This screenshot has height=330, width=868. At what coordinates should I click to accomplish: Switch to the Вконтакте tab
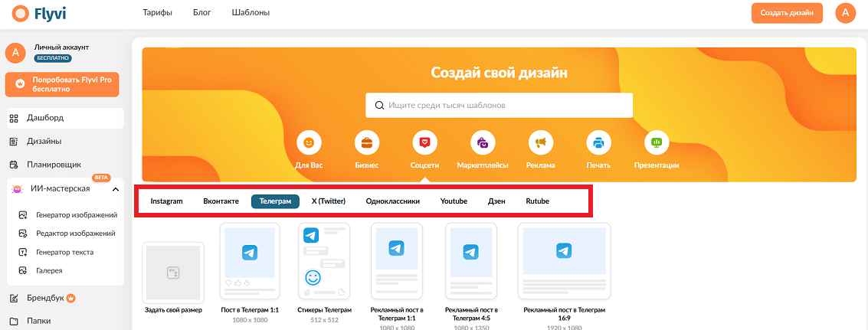221,201
